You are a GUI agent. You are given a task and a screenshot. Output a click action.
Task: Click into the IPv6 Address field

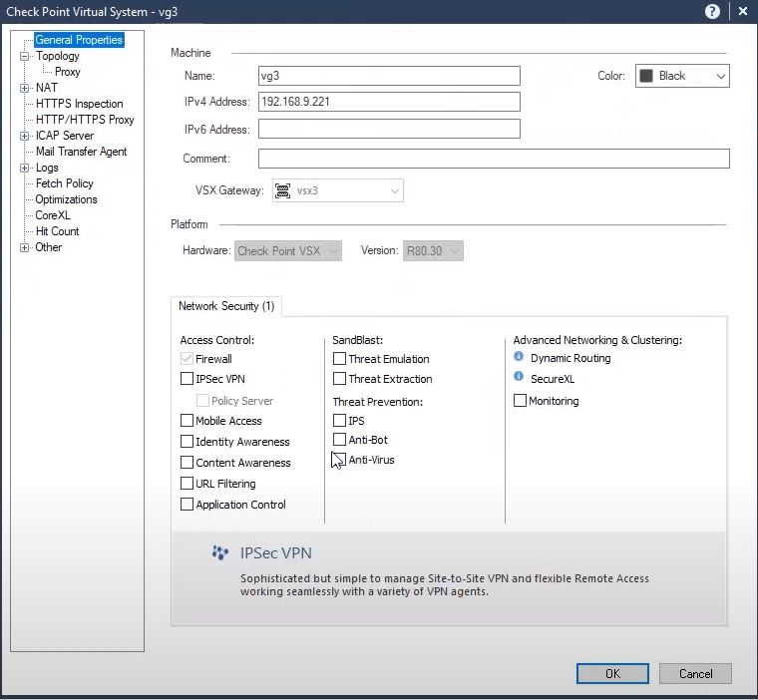pos(389,129)
